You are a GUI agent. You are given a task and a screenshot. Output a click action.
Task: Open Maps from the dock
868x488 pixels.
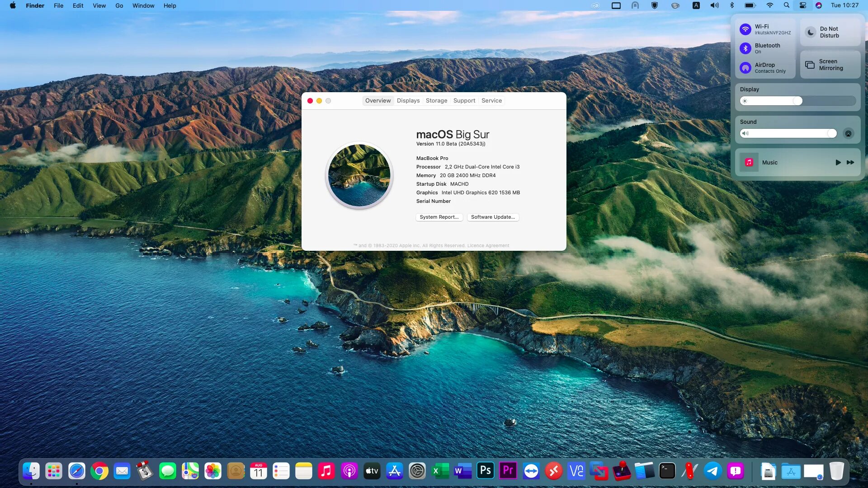click(190, 471)
